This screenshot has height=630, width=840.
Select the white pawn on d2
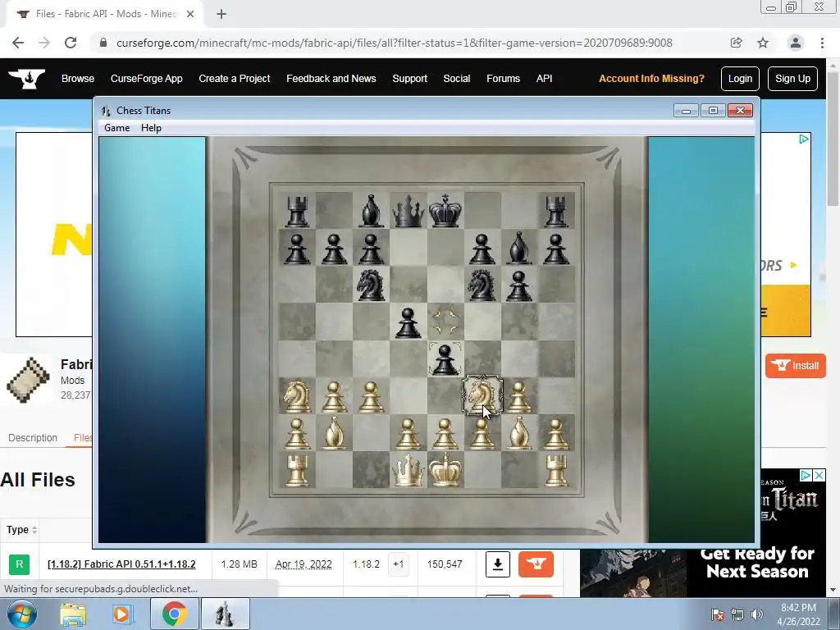tap(409, 434)
